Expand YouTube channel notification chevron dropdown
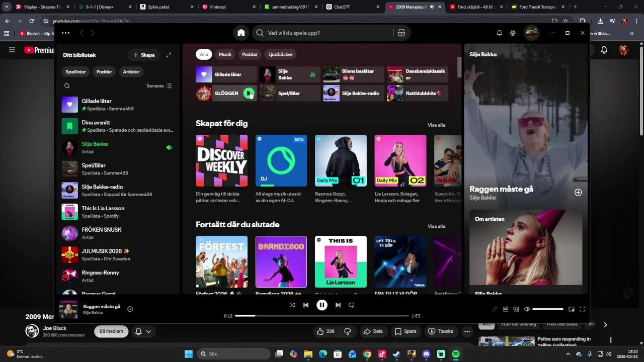 tap(148, 332)
